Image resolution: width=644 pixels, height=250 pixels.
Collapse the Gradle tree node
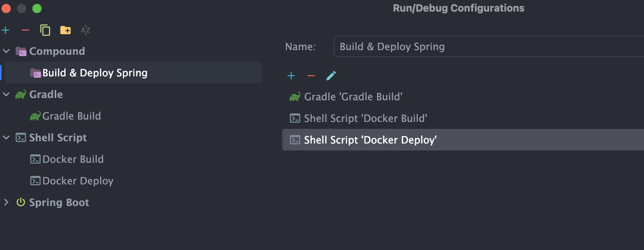tap(6, 94)
